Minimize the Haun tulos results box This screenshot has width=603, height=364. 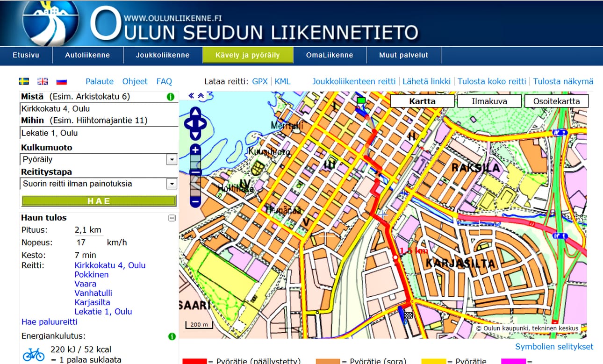pos(172,218)
